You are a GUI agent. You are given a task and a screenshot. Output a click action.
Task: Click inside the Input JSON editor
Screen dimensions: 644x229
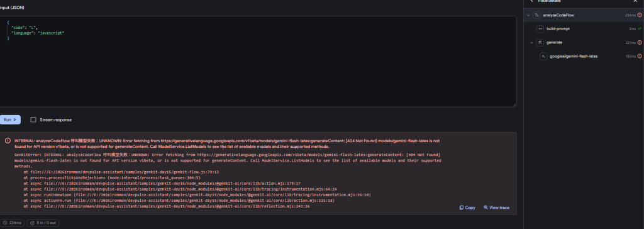tap(258, 62)
